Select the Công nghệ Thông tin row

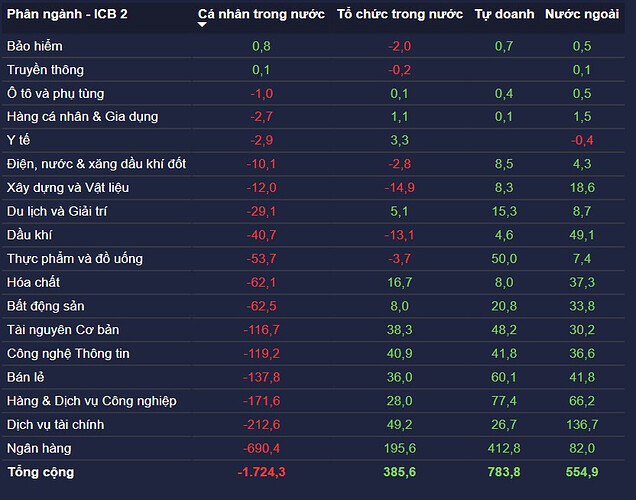[x=68, y=353]
